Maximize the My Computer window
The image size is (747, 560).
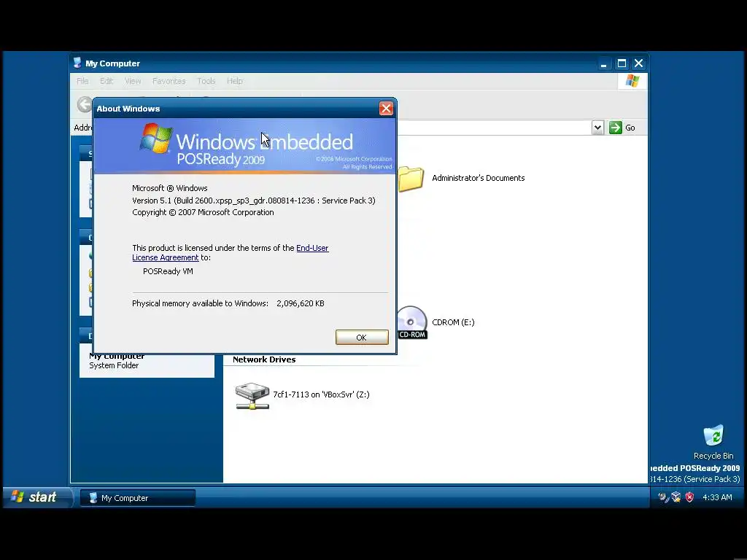622,63
